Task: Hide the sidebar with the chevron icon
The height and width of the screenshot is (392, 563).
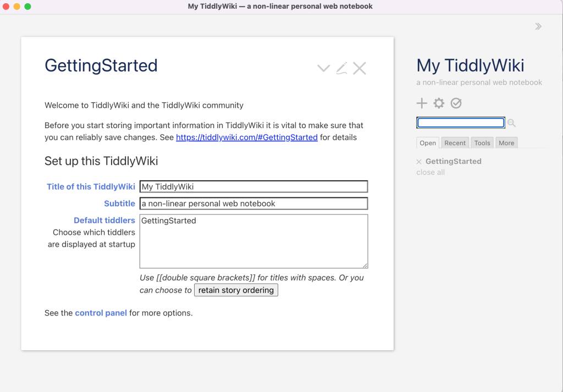Action: pos(538,26)
